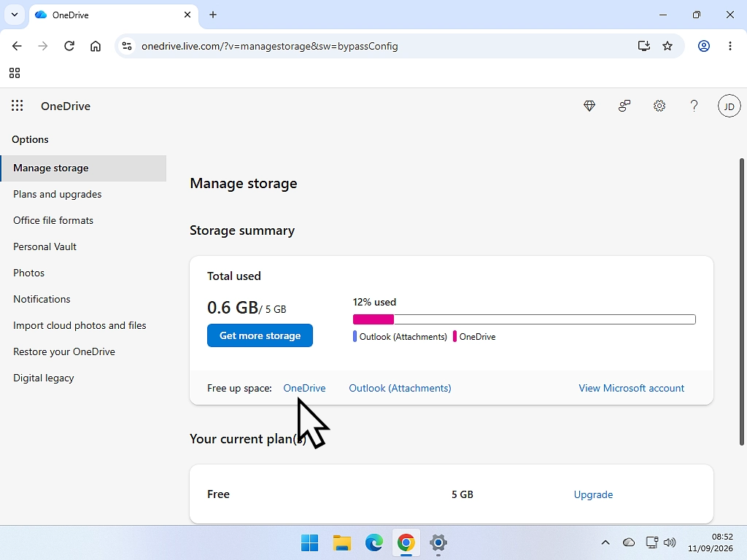The width and height of the screenshot is (747, 560).
Task: Open Windows Start menu
Action: point(309,542)
